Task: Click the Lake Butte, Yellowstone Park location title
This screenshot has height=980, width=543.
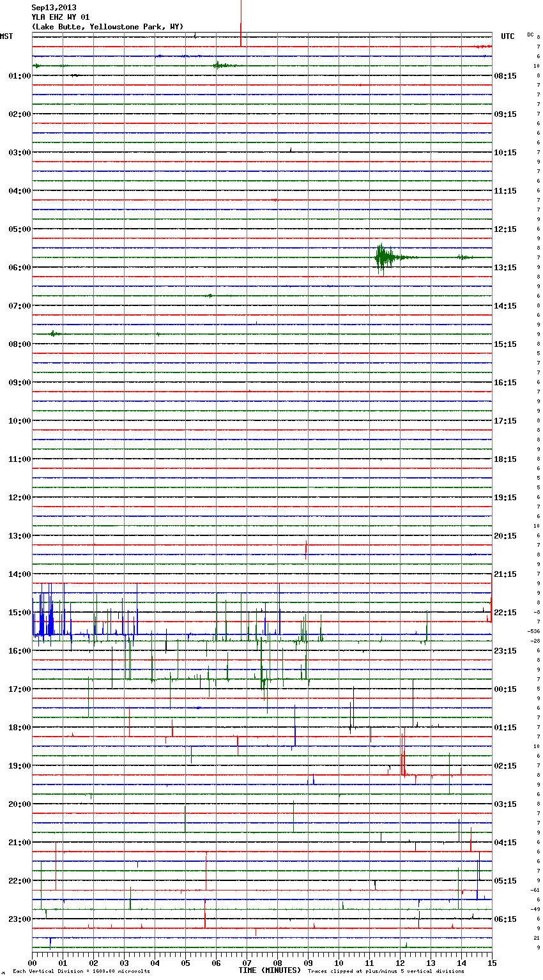Action: [107, 27]
